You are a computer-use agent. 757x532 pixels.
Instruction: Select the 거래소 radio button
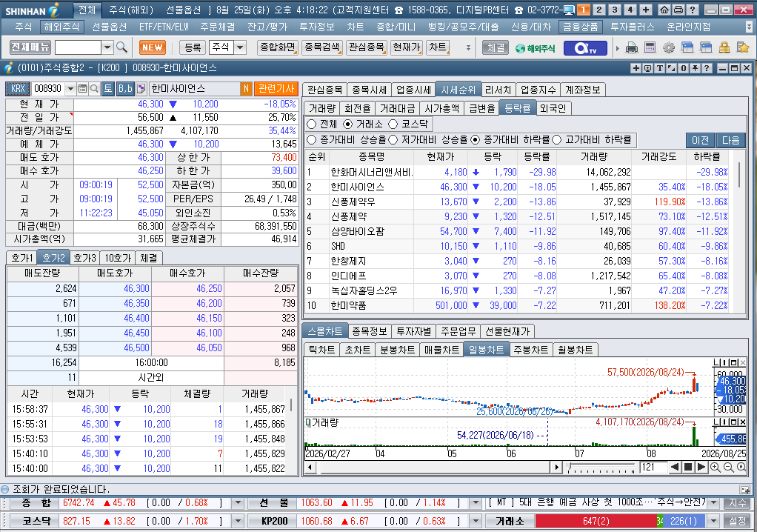347,124
